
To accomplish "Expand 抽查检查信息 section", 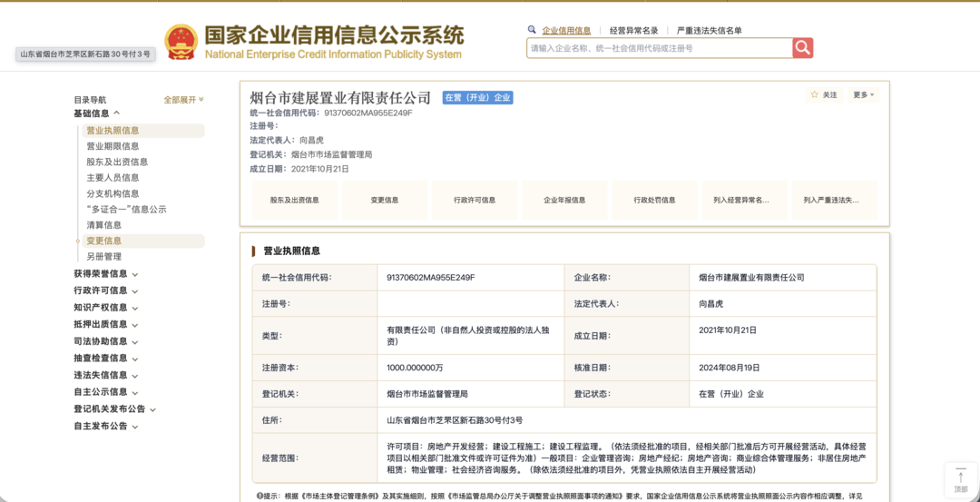I will click(105, 359).
